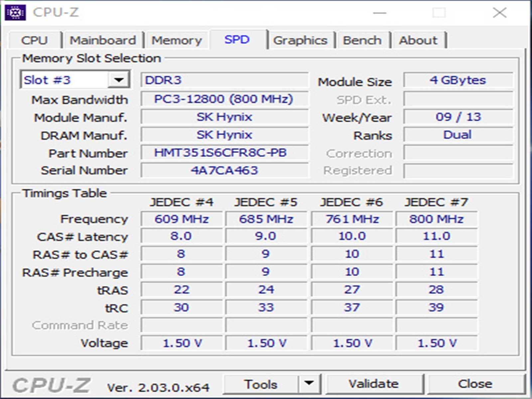Click the Week/Year value 09 / 13
The image size is (532, 399).
[x=458, y=117]
